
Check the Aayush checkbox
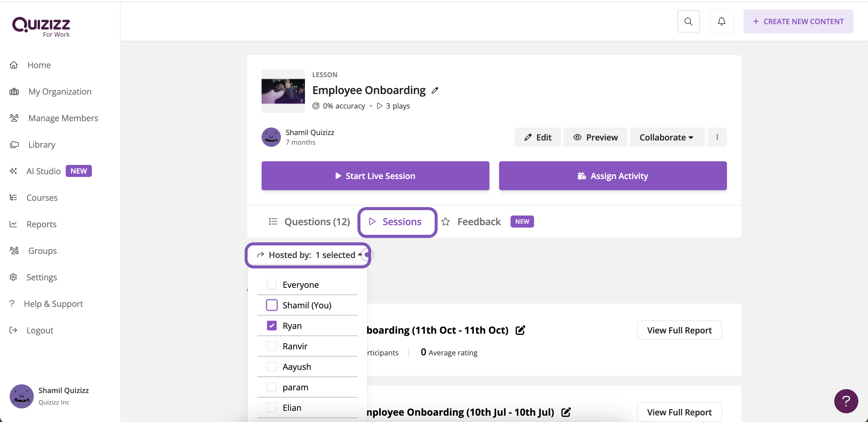tap(272, 367)
